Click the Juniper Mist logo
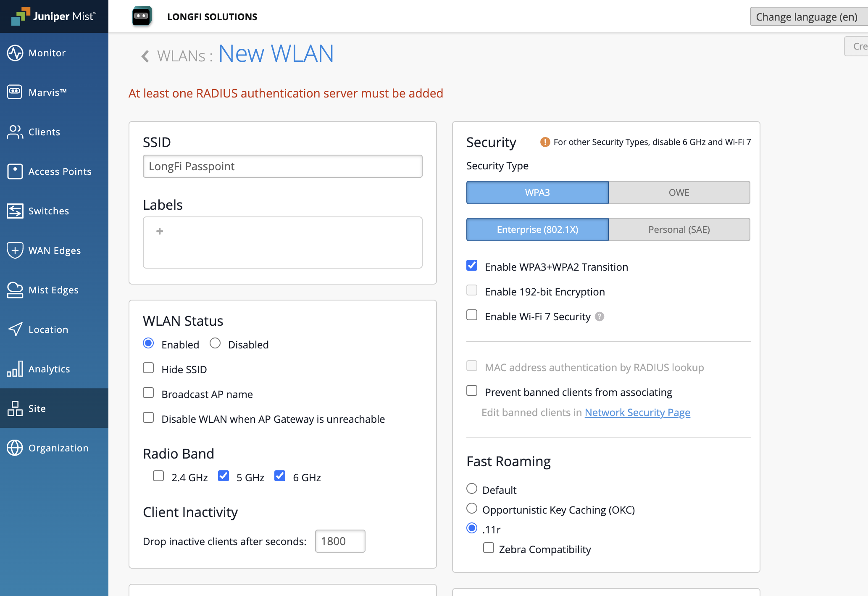The image size is (868, 596). click(54, 16)
